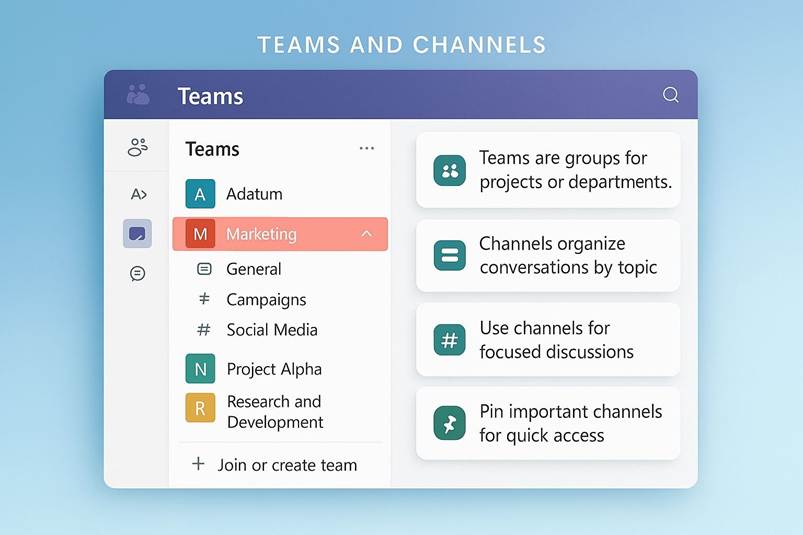This screenshot has width=803, height=535.
Task: Click the search magnifier icon in header
Action: (670, 95)
